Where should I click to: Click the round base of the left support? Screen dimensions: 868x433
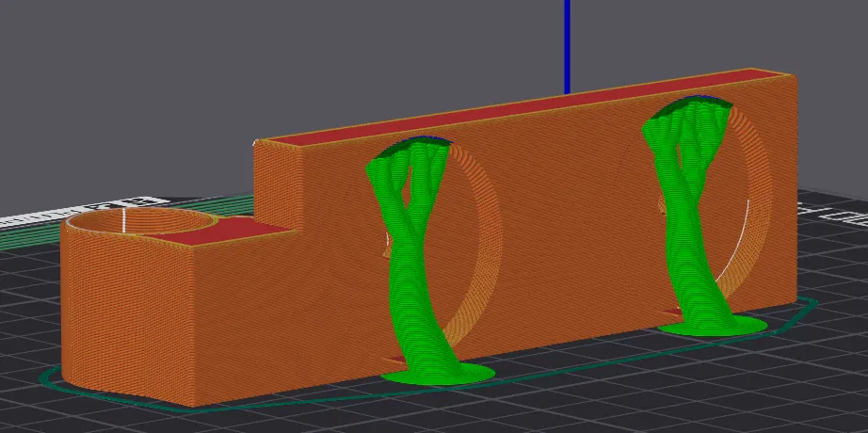[x=438, y=374]
